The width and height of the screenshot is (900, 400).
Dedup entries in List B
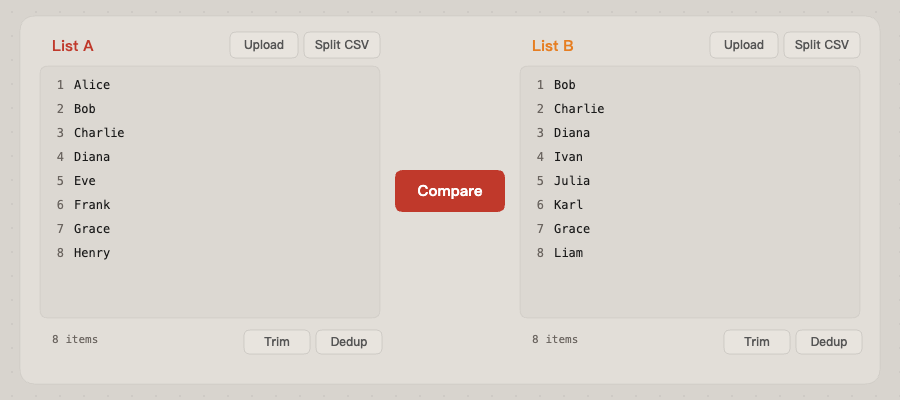(829, 342)
